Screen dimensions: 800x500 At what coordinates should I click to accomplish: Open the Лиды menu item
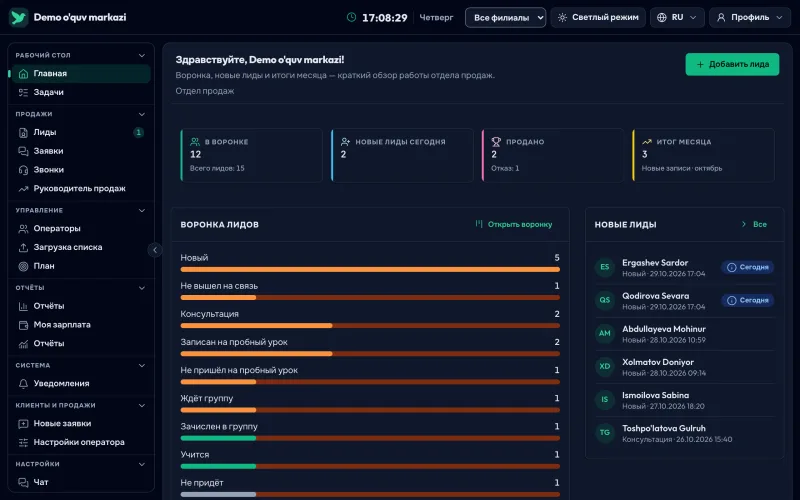81,133
